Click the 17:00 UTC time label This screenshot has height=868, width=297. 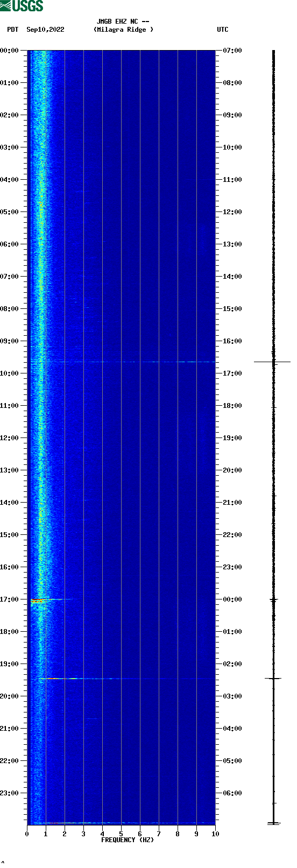(232, 373)
